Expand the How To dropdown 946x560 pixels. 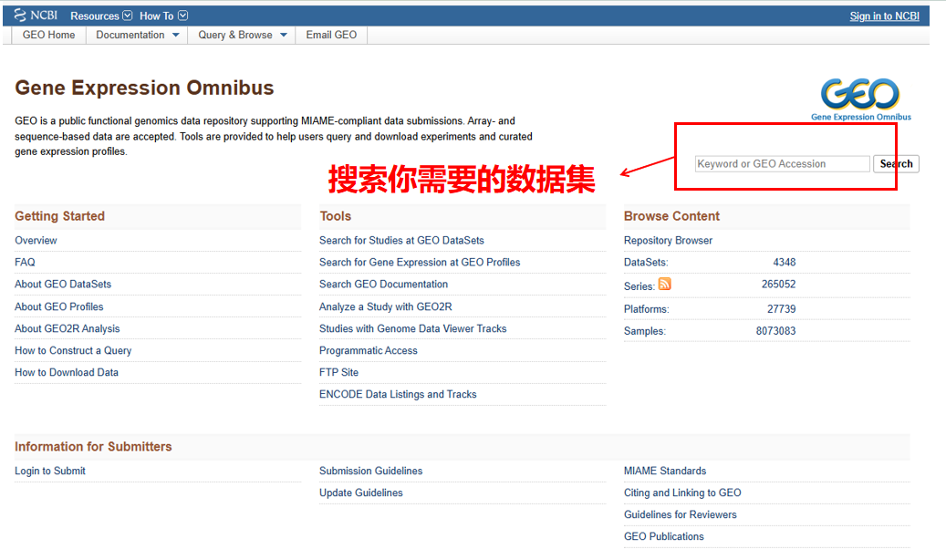point(163,16)
